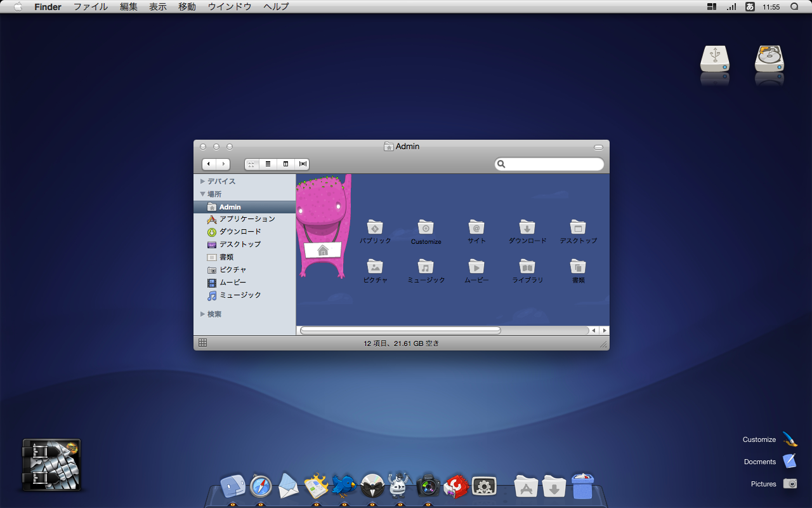Screen dimensions: 812x508
Task: Open the Downloads stack in the Dock
Action: click(554, 487)
